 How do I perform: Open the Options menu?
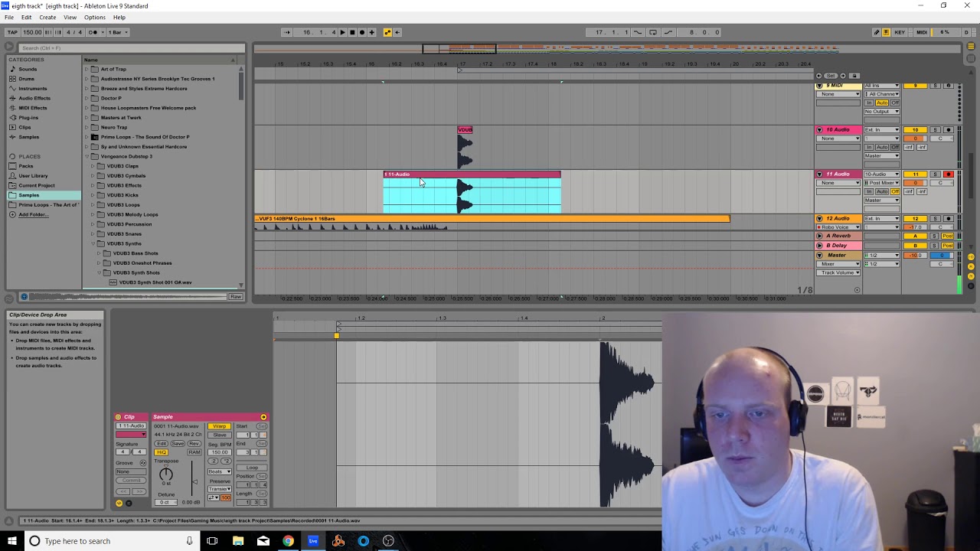pyautogui.click(x=95, y=18)
